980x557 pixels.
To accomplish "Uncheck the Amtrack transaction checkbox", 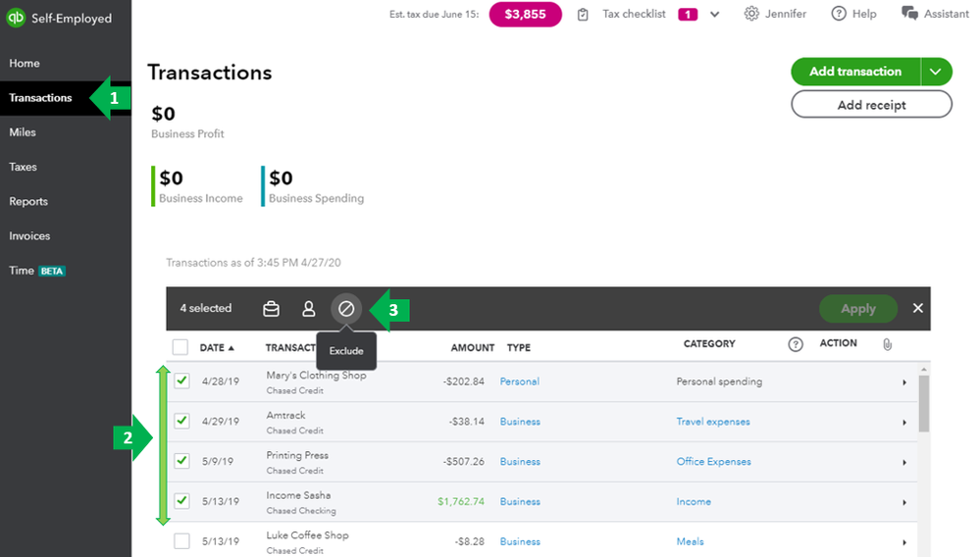I will pyautogui.click(x=181, y=421).
